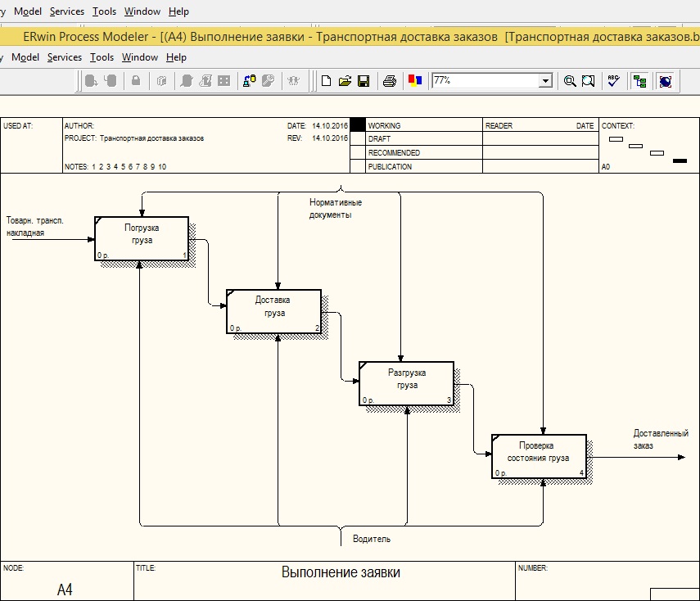Open Window menu in the top menu bar
700x601 pixels.
(142, 11)
